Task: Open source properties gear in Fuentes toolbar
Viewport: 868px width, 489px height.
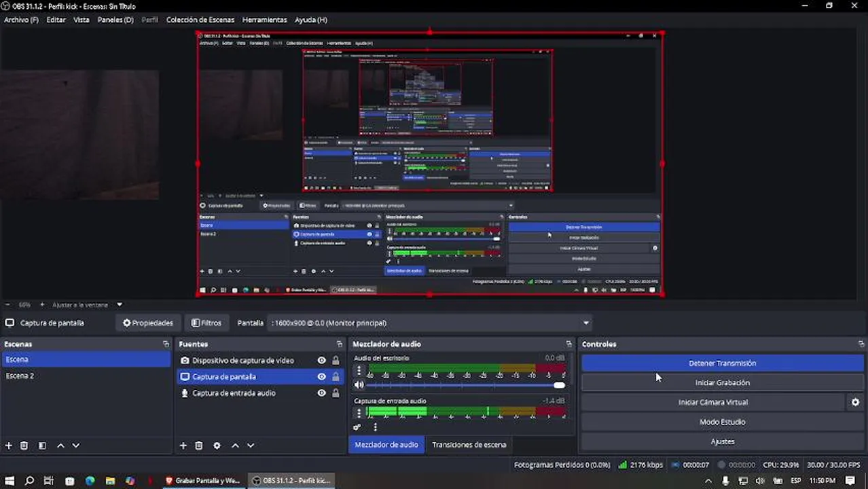Action: click(x=217, y=446)
